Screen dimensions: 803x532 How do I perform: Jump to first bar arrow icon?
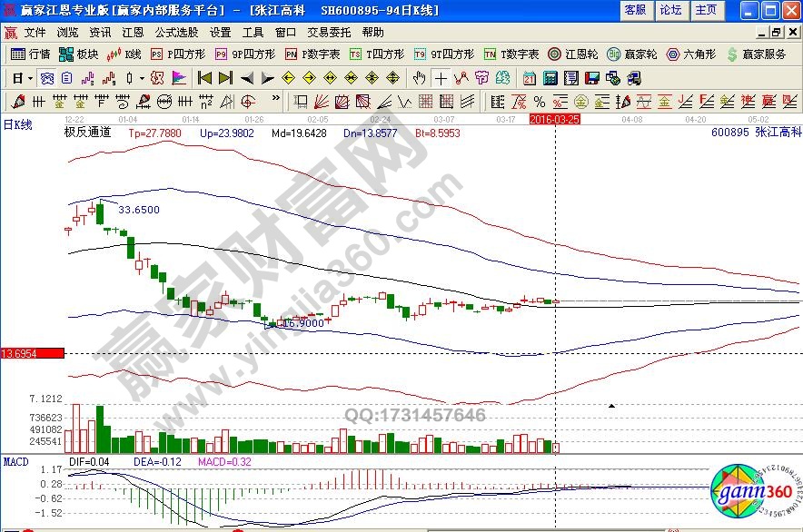tap(204, 77)
